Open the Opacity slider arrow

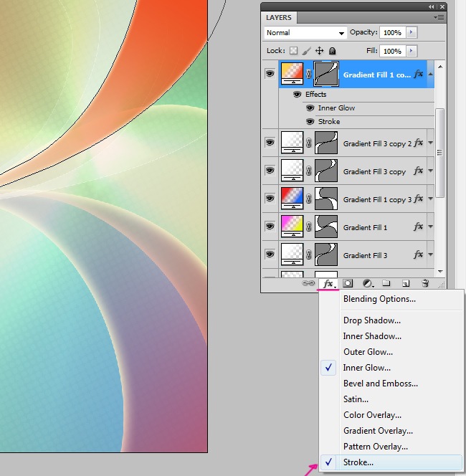(411, 33)
